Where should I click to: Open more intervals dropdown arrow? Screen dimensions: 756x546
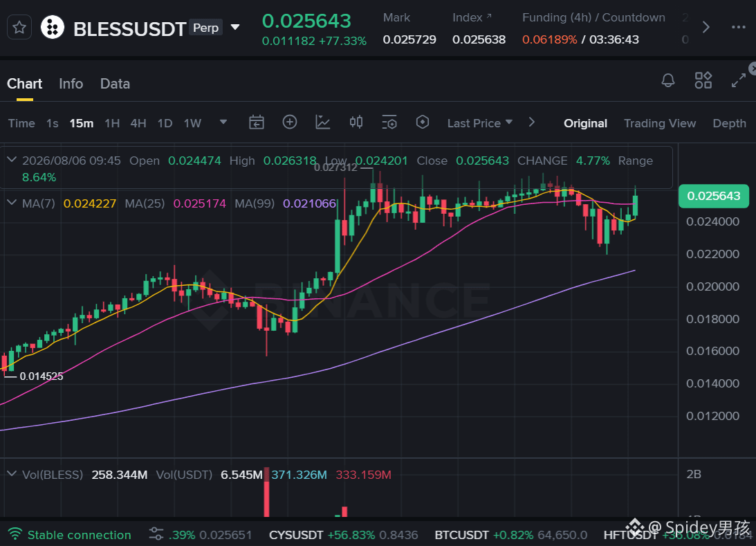coord(223,122)
